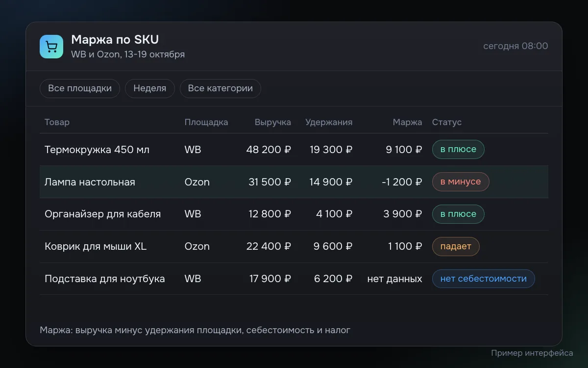The width and height of the screenshot is (588, 368).
Task: Sort by the 'Статус' column header
Action: [447, 122]
